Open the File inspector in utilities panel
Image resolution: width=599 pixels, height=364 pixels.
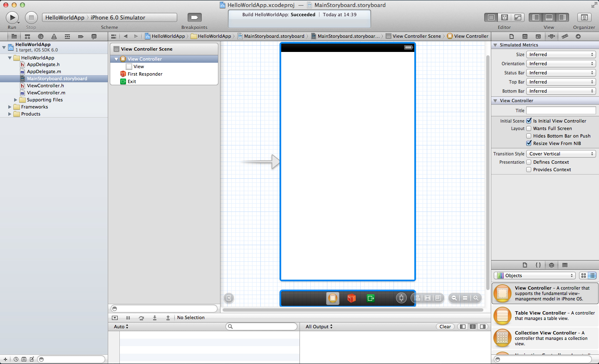(x=512, y=36)
